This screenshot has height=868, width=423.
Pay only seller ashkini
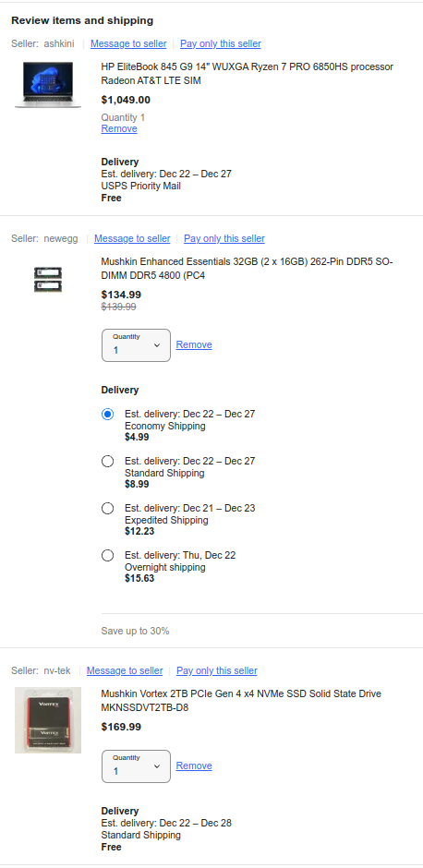(221, 43)
